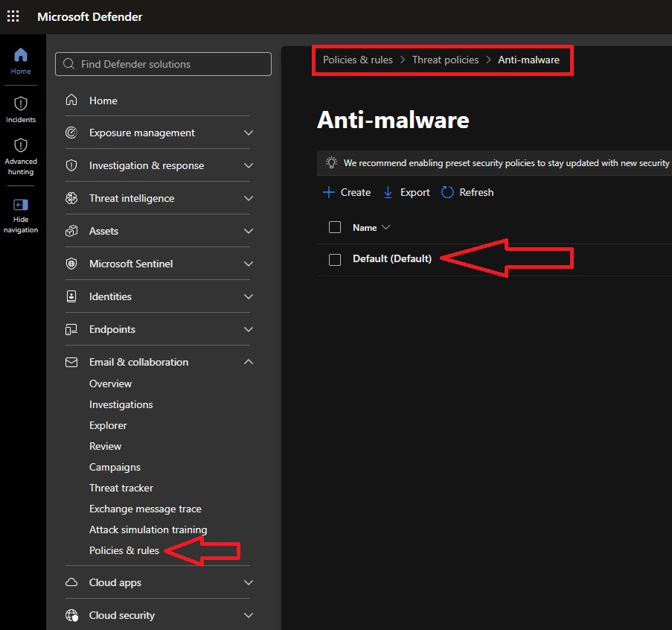
Task: Open Exchange message trace
Action: [145, 509]
